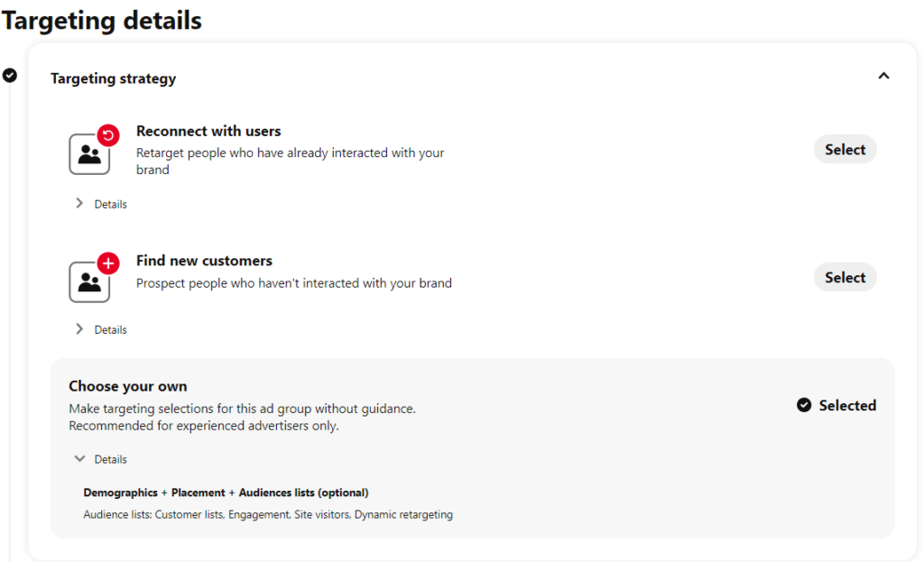Click the Audience lists description line
This screenshot has height=562, width=924.
(268, 515)
